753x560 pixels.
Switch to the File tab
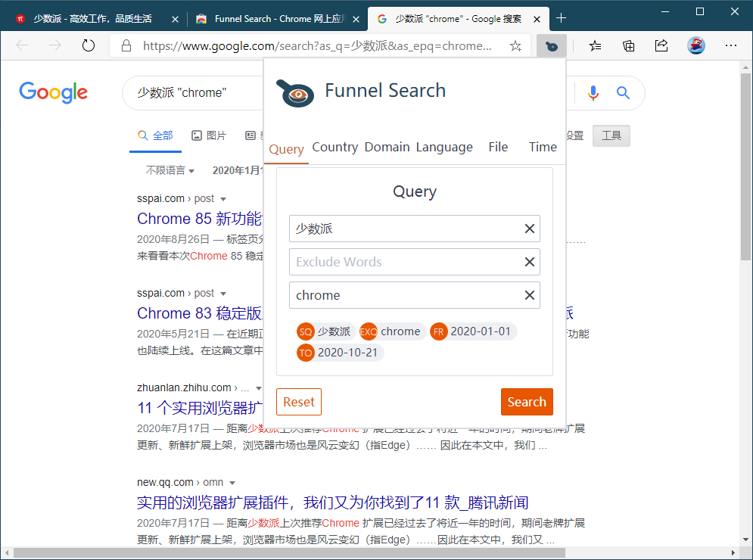point(498,147)
